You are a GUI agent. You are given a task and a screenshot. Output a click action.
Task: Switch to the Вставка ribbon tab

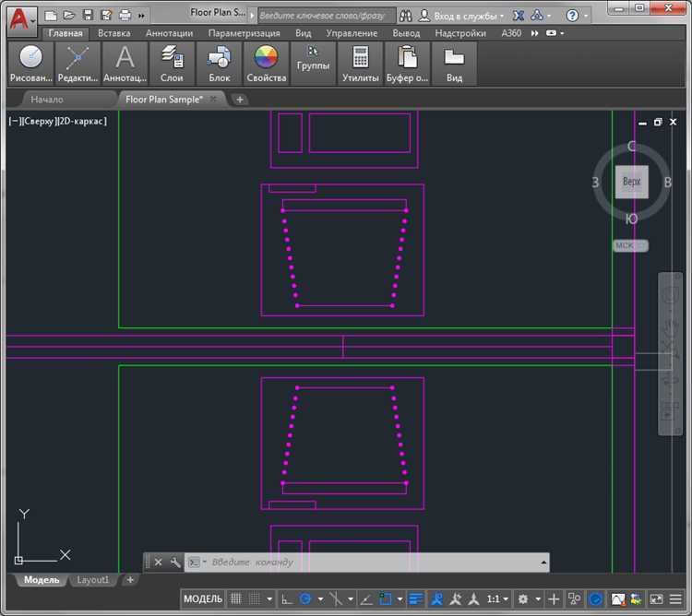(113, 33)
